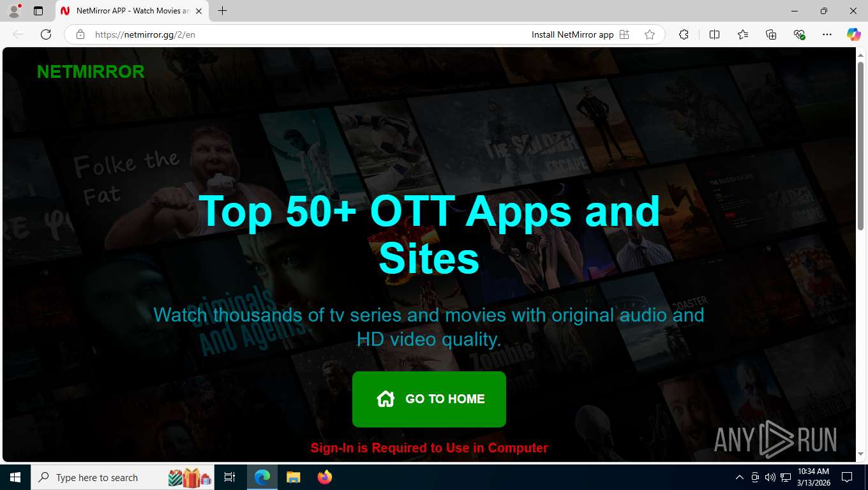Go back to the previous page
The height and width of the screenshot is (490, 868).
(18, 34)
